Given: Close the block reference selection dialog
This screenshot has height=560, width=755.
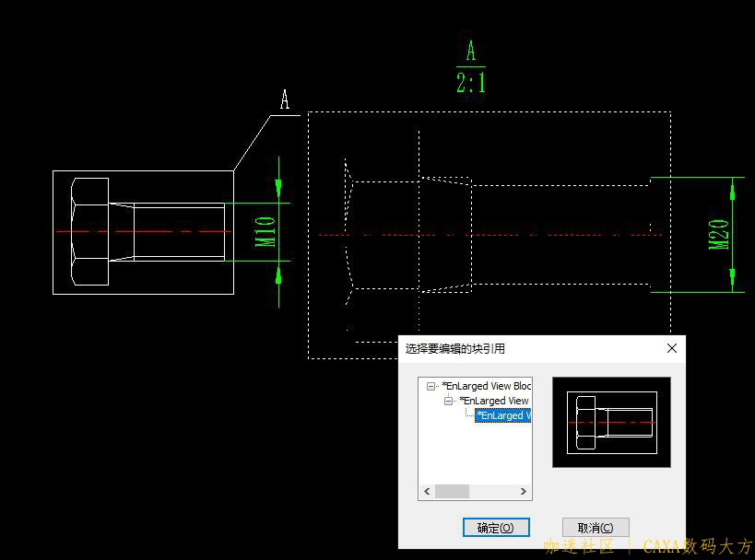Looking at the screenshot, I should pos(671,348).
